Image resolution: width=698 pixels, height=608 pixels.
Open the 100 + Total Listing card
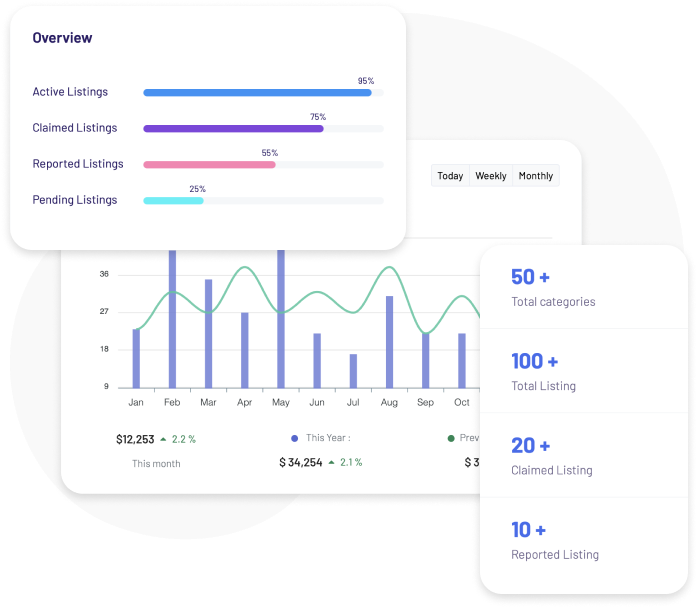[x=583, y=371]
